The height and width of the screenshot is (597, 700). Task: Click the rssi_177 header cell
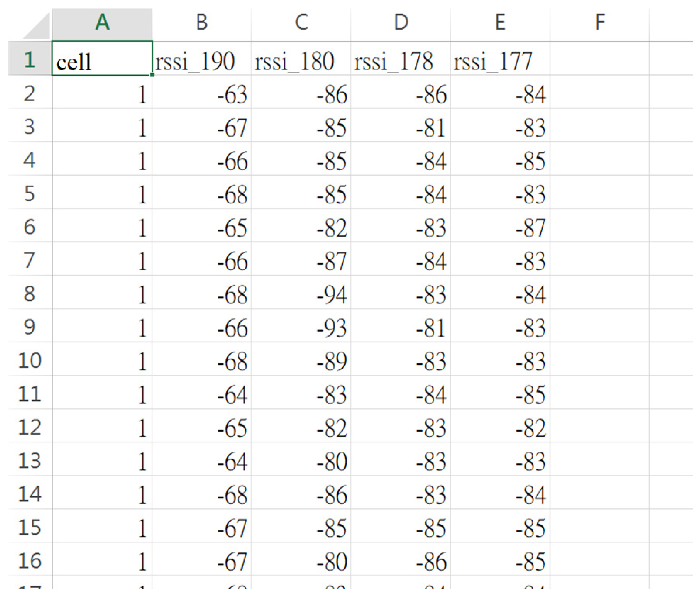500,59
